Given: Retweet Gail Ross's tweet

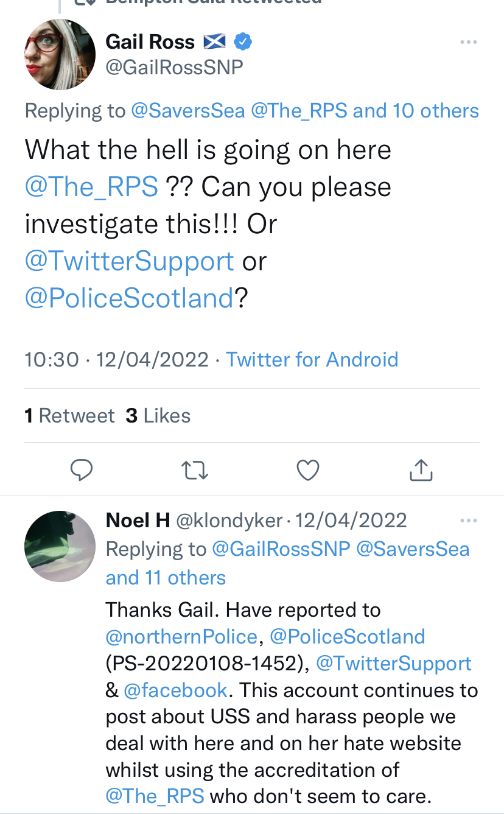Looking at the screenshot, I should coord(195,469).
